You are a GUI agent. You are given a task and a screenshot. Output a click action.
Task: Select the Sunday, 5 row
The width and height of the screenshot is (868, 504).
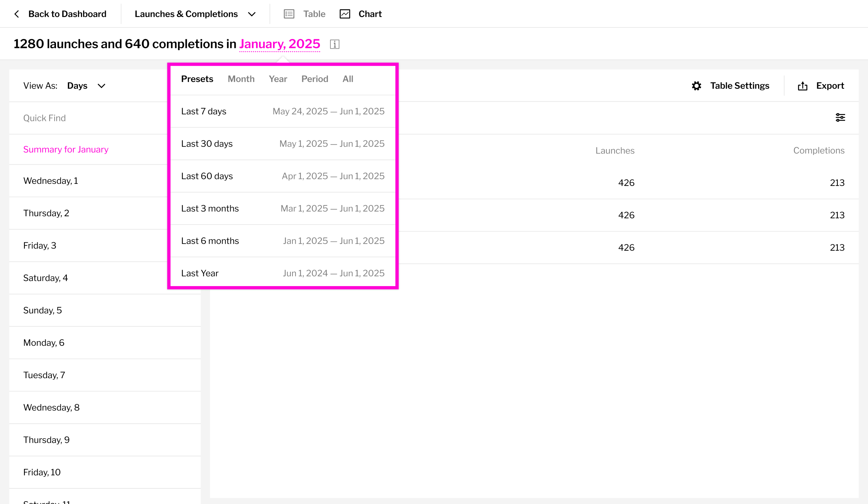(105, 310)
